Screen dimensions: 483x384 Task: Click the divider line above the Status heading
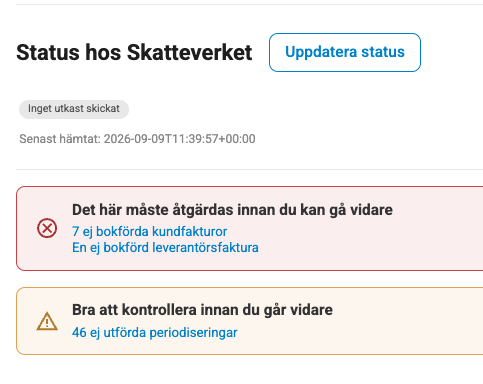click(249, 4)
